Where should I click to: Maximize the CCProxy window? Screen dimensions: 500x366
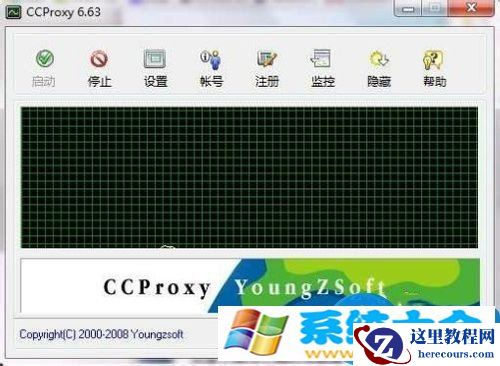tap(435, 8)
